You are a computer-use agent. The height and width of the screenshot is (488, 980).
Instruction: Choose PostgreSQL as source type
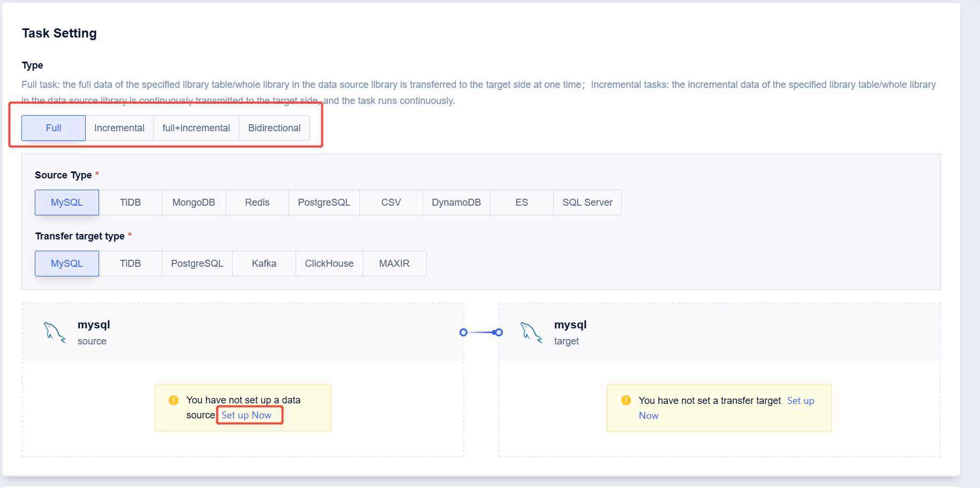click(324, 202)
